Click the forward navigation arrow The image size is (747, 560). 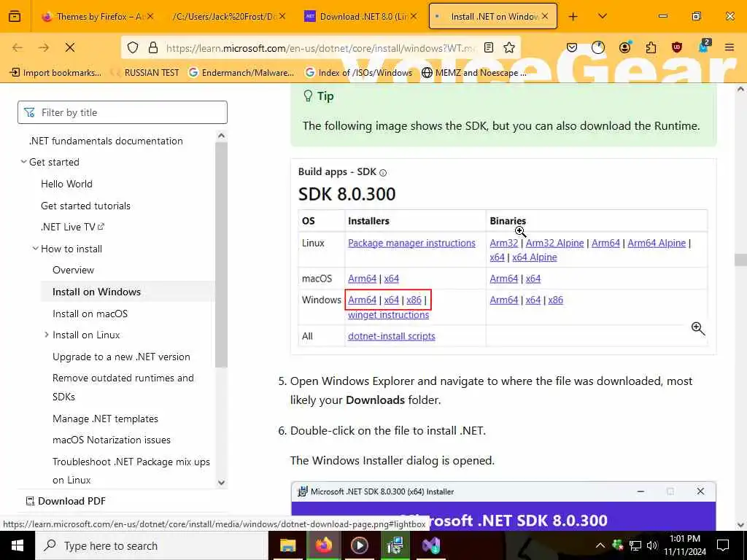point(44,47)
